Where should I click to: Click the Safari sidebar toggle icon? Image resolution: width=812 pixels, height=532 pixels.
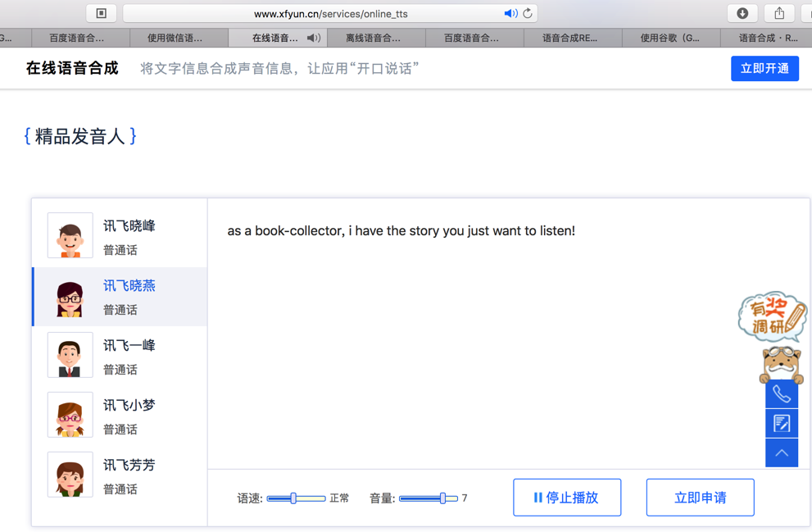(x=102, y=13)
